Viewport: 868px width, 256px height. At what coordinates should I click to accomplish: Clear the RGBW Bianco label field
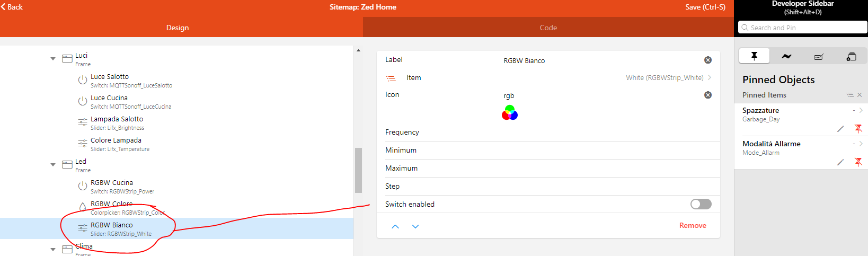(x=707, y=60)
